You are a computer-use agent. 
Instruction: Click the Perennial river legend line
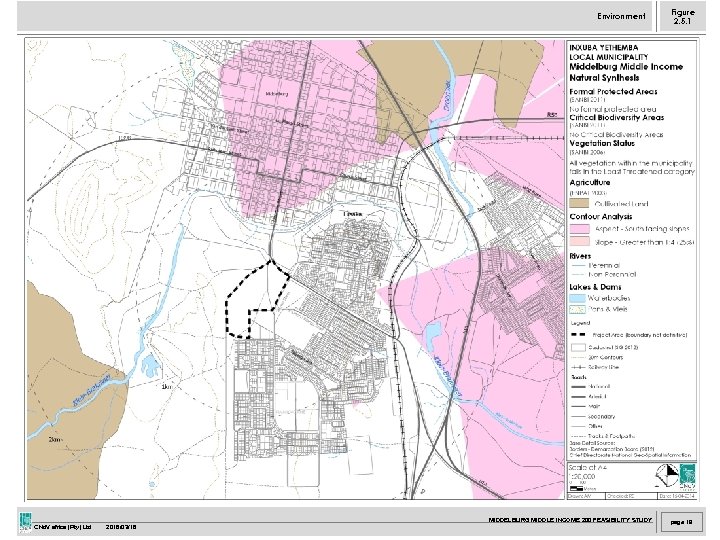click(578, 266)
